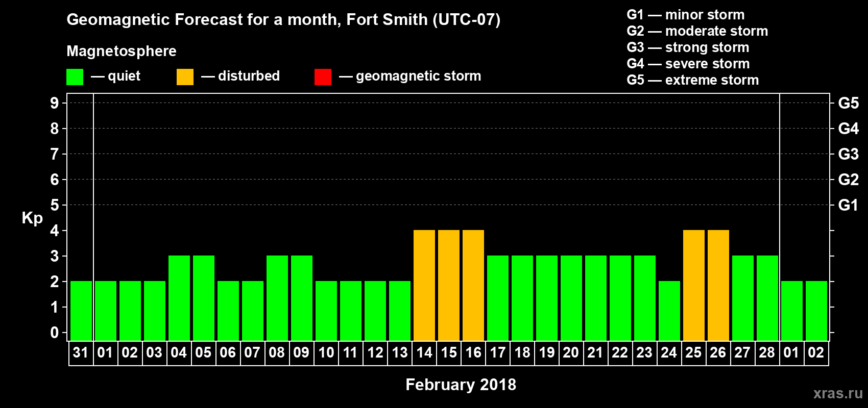Click the 'geomagnetic storm' legend text

tap(419, 76)
